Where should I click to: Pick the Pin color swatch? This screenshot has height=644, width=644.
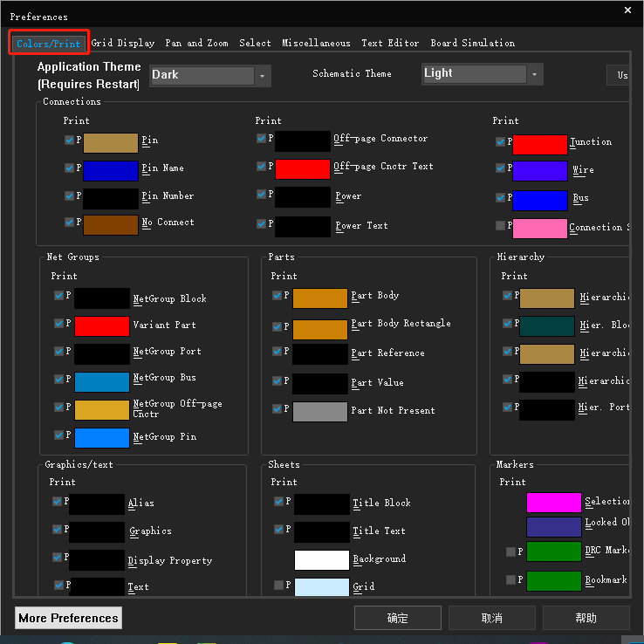coord(110,143)
